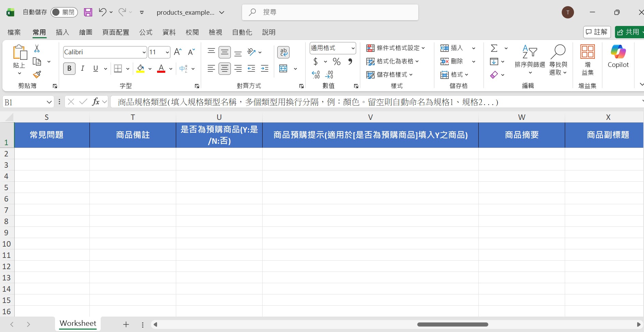The width and height of the screenshot is (644, 332).
Task: Click the 搜尋 search box
Action: 330,12
